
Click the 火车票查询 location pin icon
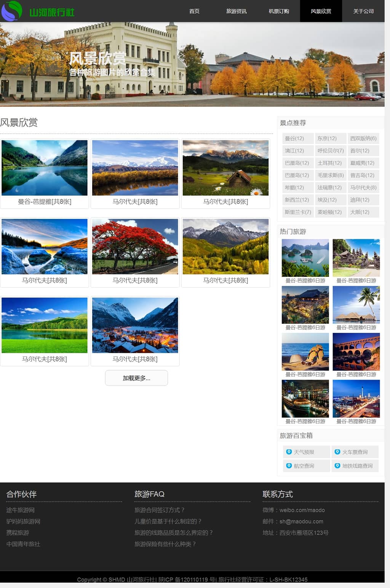(x=337, y=452)
